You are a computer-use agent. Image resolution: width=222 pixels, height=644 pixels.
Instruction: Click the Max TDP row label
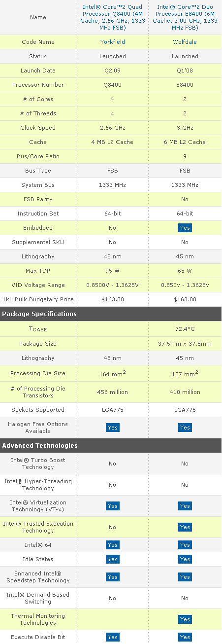click(38, 271)
